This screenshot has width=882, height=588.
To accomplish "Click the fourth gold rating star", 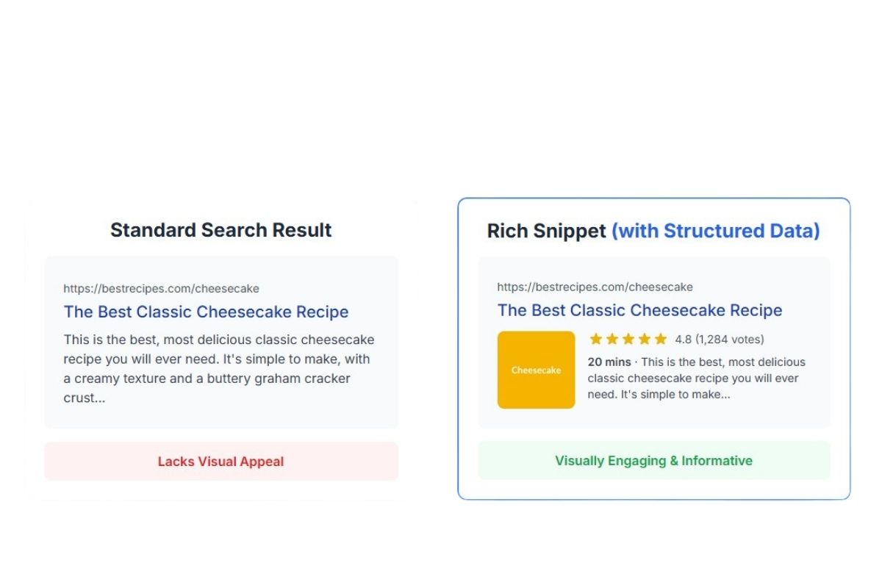I will click(645, 339).
